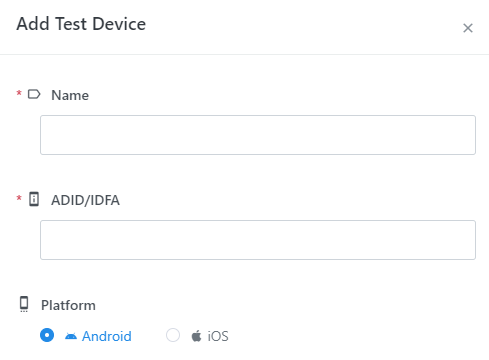Viewport: 489px width, 360px height.
Task: Select the iOS radio button
Action: point(173,335)
